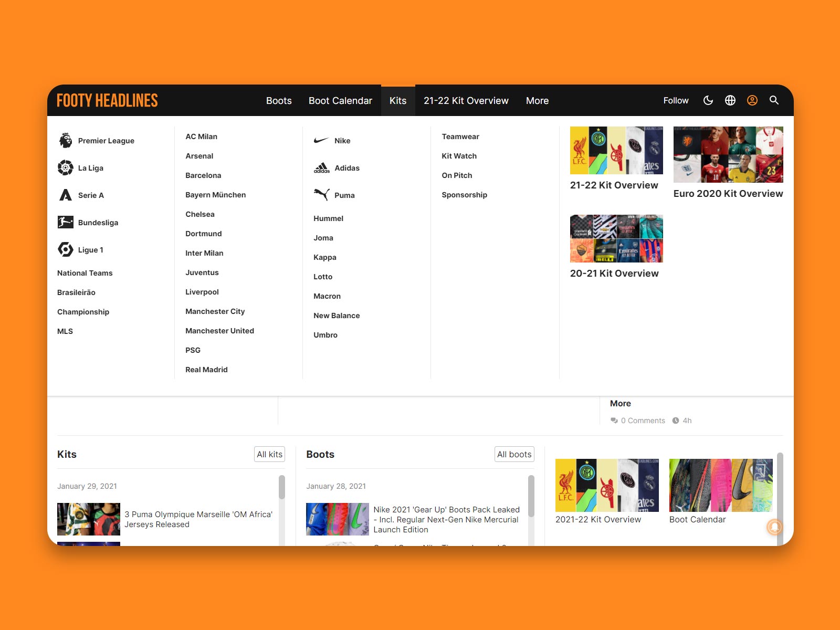Open the Boots menu tab

(279, 100)
